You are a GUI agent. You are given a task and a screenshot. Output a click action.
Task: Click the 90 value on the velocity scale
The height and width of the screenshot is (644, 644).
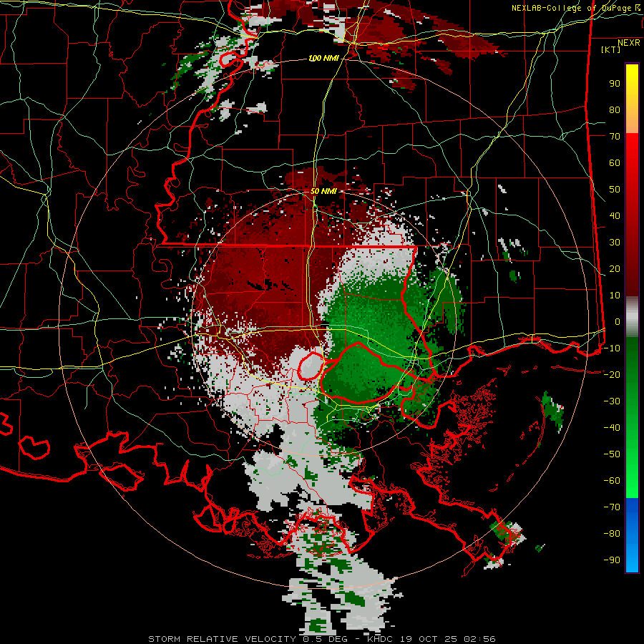615,84
